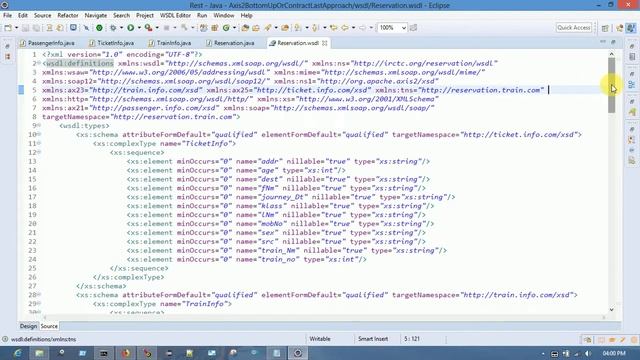640x360 pixels.
Task: Open the Debug dropdown arrow
Action: coord(121,28)
